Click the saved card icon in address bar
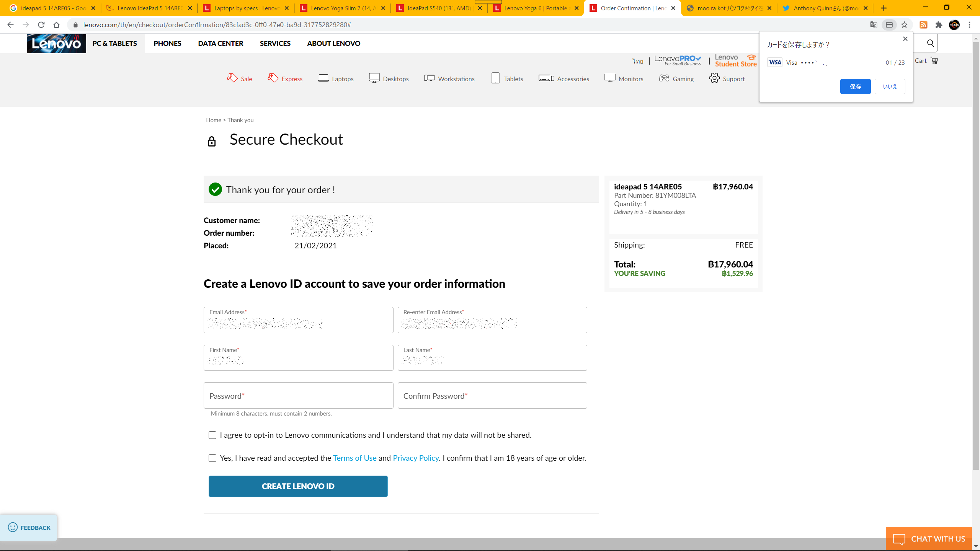This screenshot has width=980, height=551. tap(889, 25)
